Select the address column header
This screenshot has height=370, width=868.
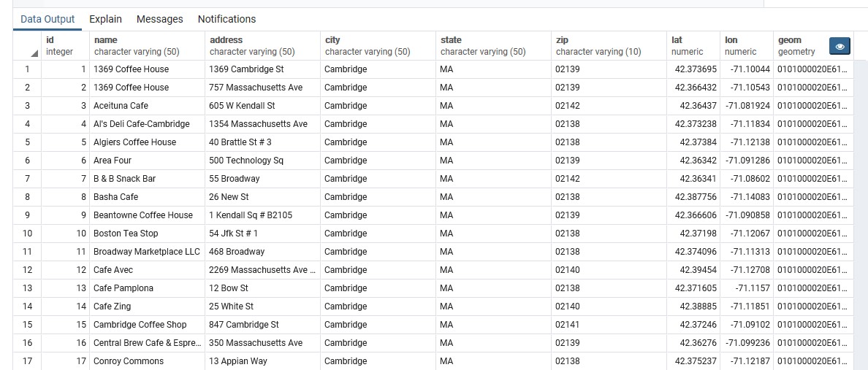point(262,46)
